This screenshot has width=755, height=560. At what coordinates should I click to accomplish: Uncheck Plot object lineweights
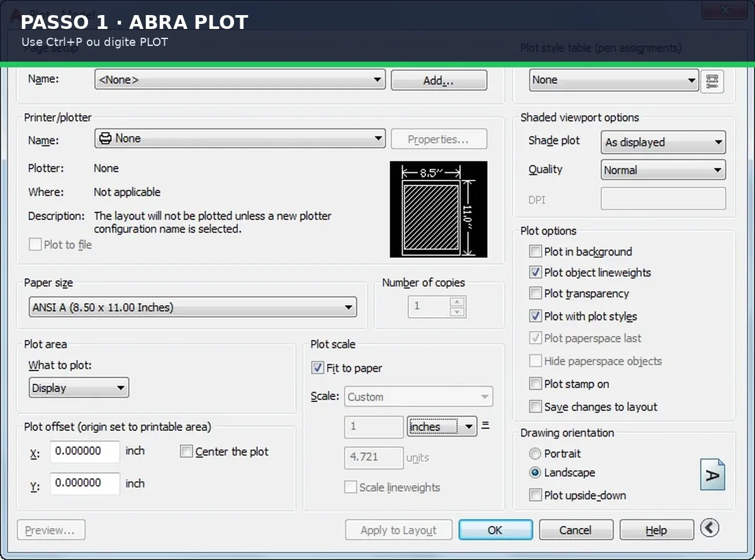[x=535, y=272]
